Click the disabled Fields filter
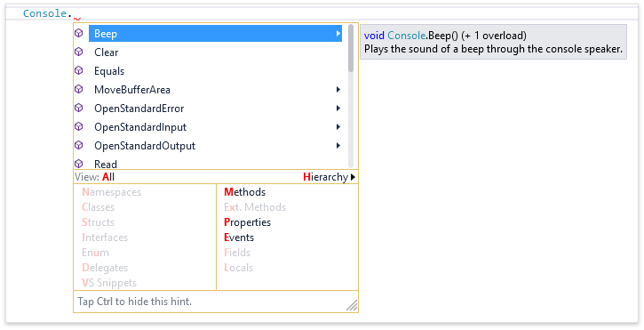The height and width of the screenshot is (330, 644). [237, 253]
